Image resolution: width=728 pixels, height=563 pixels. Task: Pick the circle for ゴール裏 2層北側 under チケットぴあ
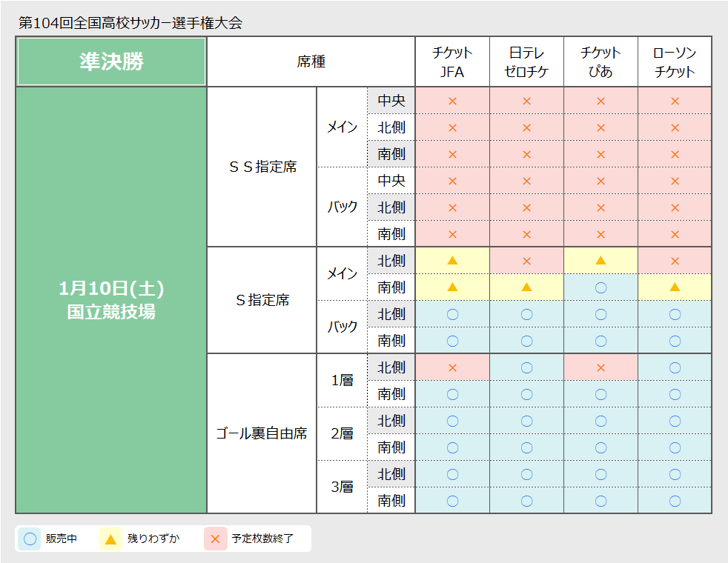point(600,421)
